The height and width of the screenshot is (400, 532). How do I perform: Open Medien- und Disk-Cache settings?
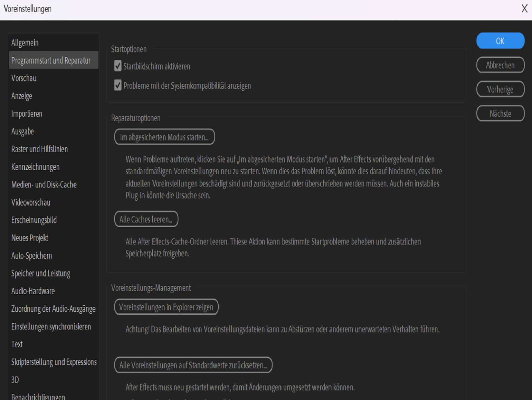(x=54, y=184)
